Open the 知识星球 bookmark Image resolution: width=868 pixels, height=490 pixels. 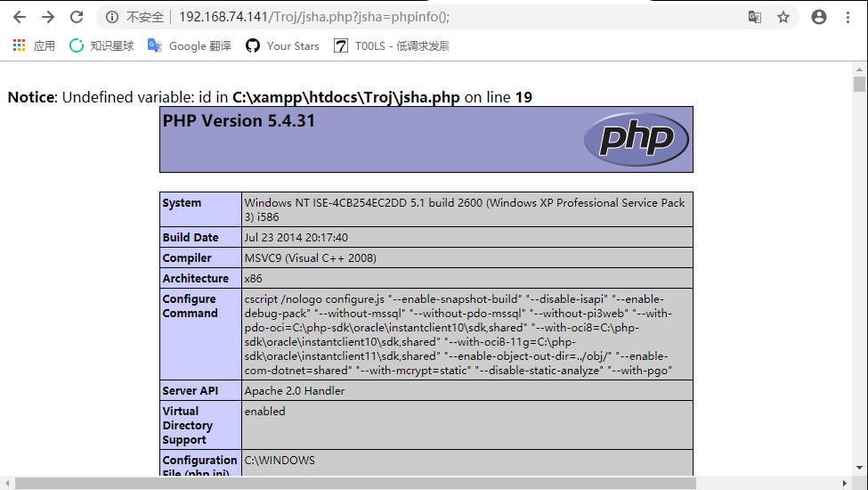[x=101, y=45]
